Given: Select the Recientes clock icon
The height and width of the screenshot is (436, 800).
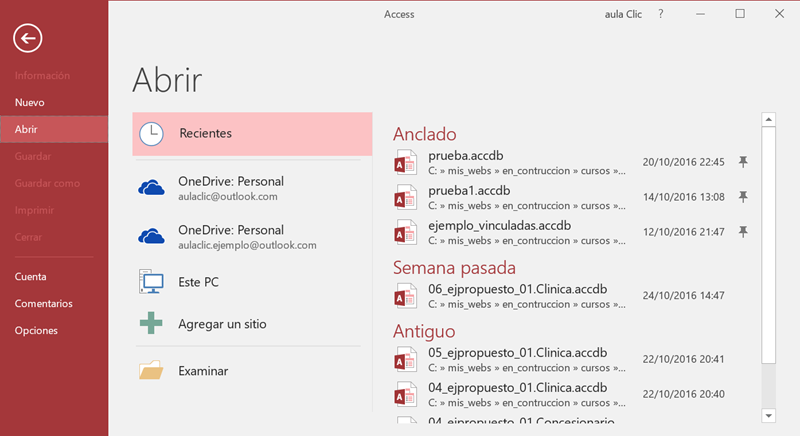Looking at the screenshot, I should [151, 133].
